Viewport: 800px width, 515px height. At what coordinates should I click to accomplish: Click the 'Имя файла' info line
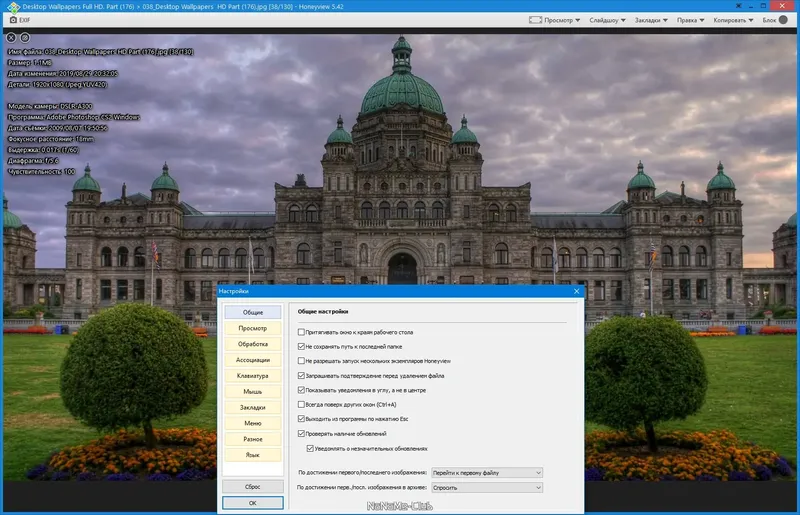pyautogui.click(x=101, y=52)
